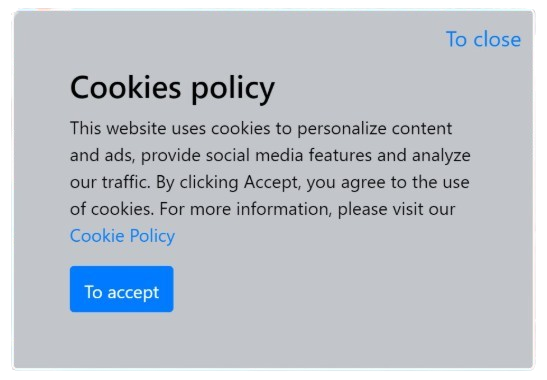Click the "of cookies." text
Viewport: 547px width, 380px height.
click(112, 209)
